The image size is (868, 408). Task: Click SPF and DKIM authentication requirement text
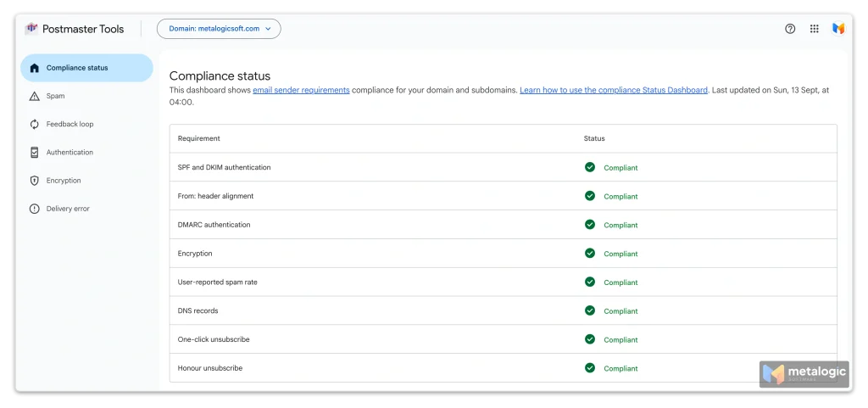224,167
